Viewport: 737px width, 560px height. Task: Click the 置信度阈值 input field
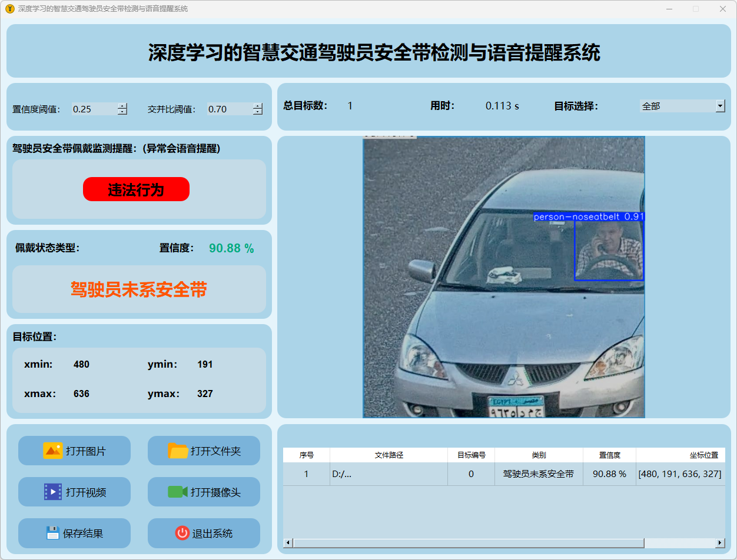click(x=94, y=109)
